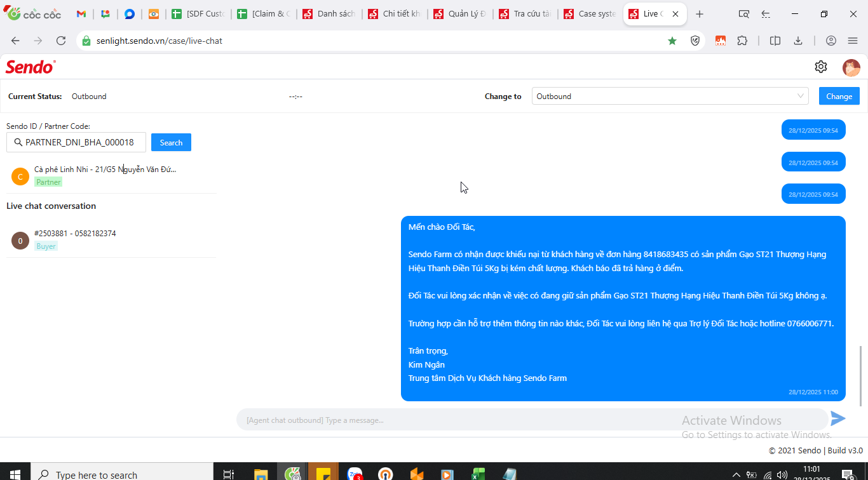Image resolution: width=868 pixels, height=480 pixels.
Task: Open the Sendo settings gear icon
Action: pos(821,67)
